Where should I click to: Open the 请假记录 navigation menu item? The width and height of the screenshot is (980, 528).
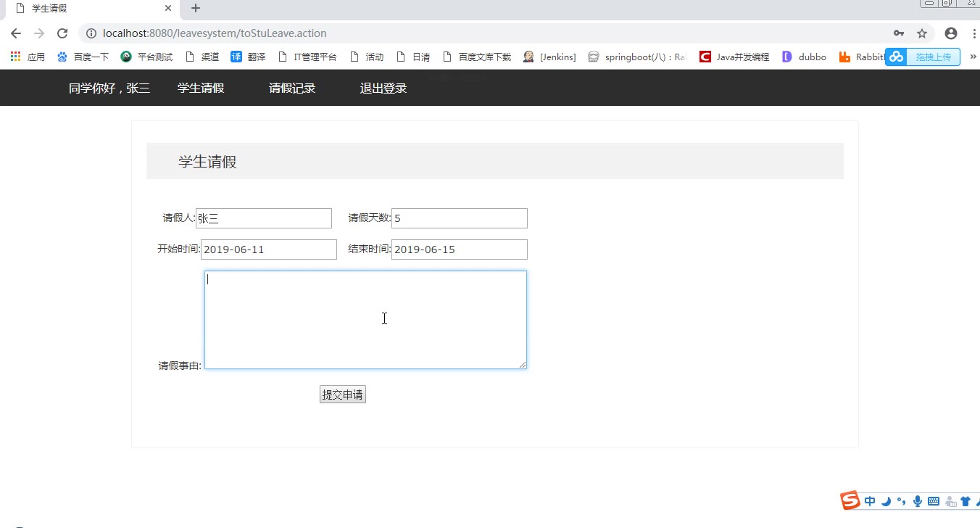click(292, 88)
